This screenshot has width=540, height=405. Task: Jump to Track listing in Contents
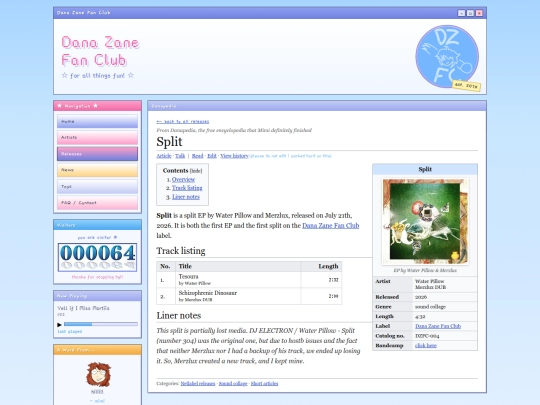tap(187, 188)
